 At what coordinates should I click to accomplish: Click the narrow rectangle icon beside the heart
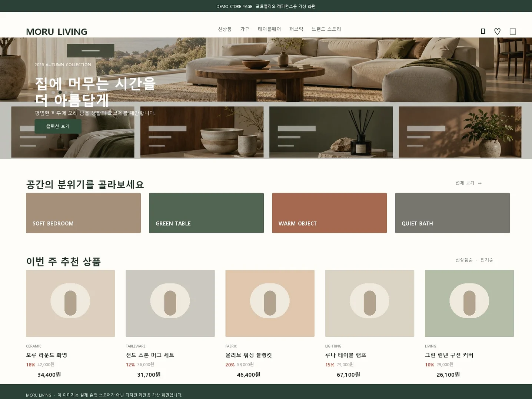(x=483, y=31)
